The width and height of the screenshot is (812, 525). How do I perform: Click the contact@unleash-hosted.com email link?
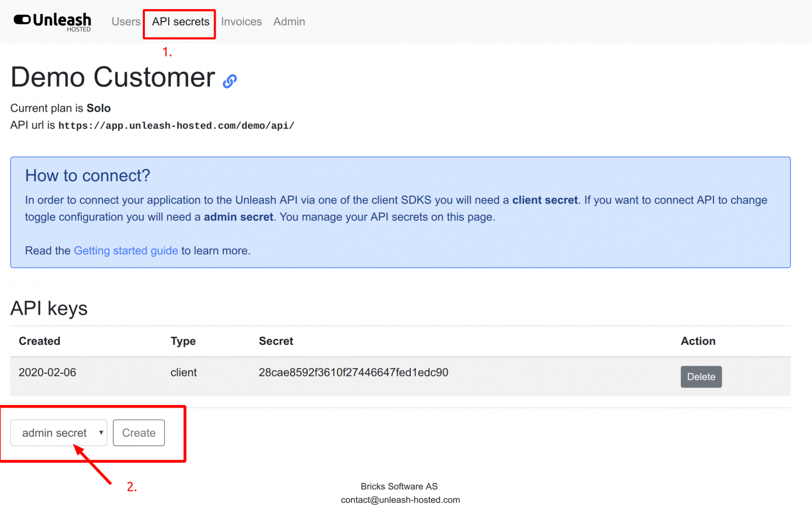pyautogui.click(x=400, y=500)
